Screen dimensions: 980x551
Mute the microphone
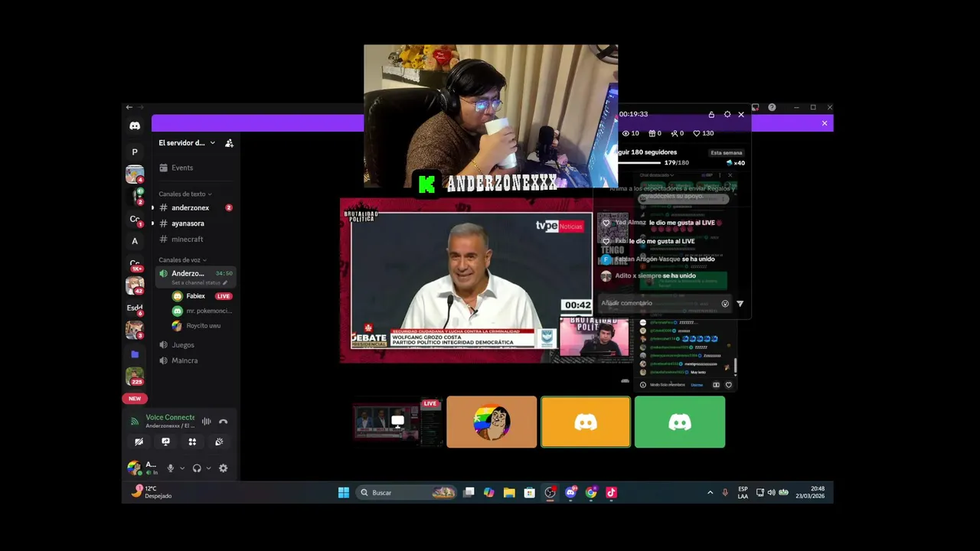point(170,468)
